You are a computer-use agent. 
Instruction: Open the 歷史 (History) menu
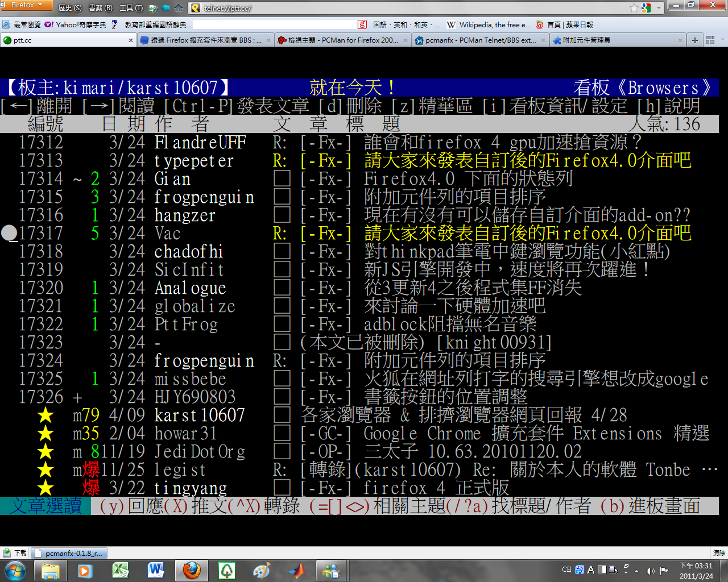click(x=70, y=8)
